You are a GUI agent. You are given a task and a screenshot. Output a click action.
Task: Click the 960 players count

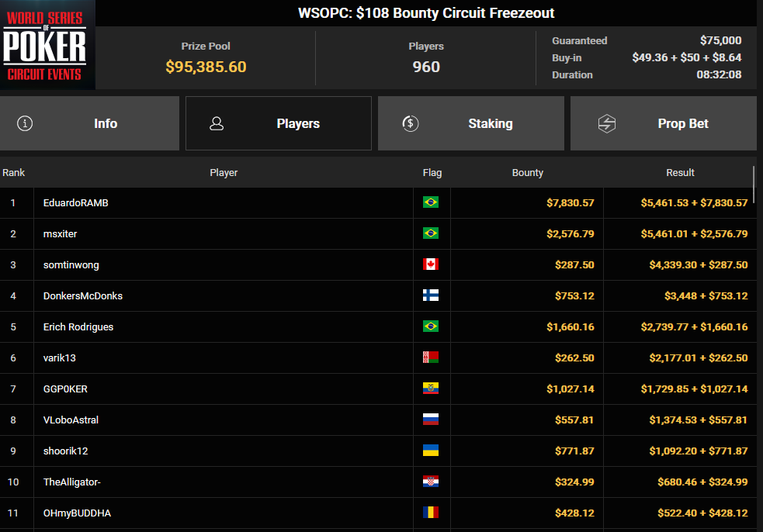(426, 67)
